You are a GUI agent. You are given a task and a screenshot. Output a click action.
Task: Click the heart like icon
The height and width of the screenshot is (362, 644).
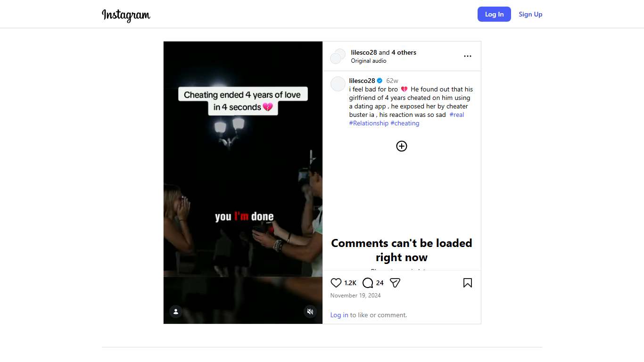(x=336, y=283)
